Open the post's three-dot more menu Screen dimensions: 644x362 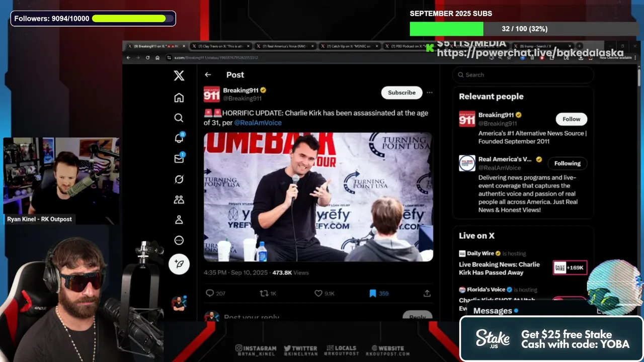429,93
